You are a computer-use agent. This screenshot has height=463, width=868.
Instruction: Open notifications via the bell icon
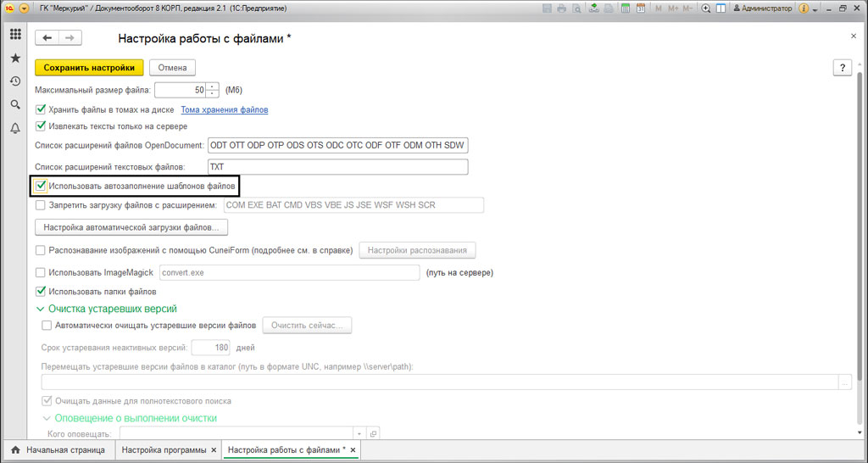(15, 128)
